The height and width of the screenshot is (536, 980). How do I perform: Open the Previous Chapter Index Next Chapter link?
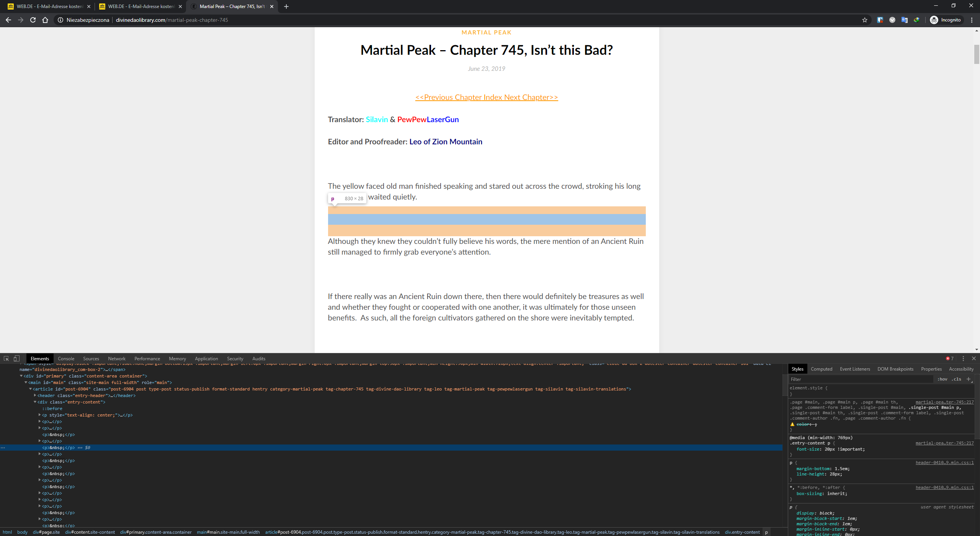(486, 97)
